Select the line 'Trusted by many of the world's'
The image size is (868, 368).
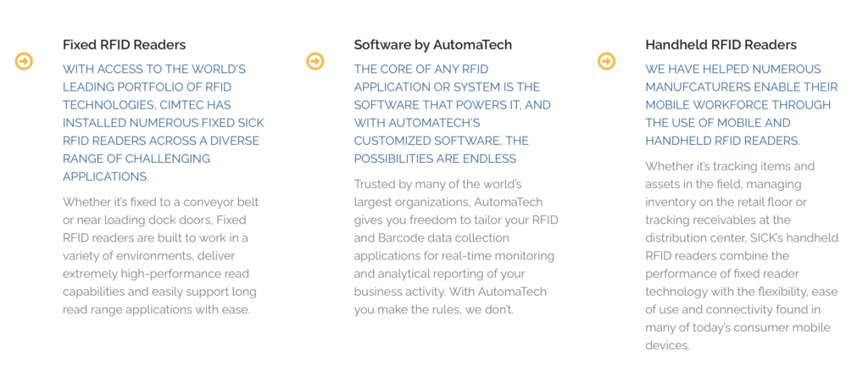point(438,184)
